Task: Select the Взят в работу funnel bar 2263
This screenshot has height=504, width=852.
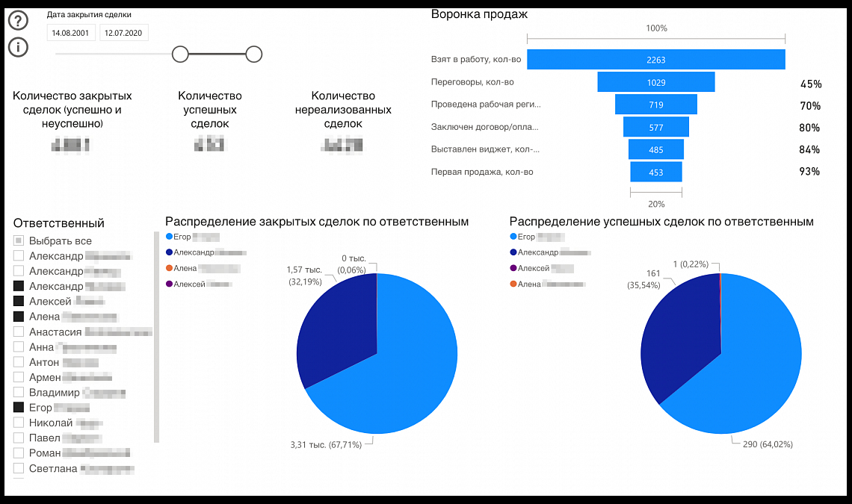Action: pos(656,60)
